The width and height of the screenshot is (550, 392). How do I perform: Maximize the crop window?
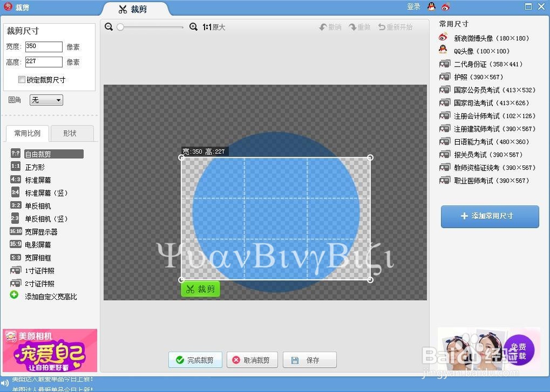528,6
